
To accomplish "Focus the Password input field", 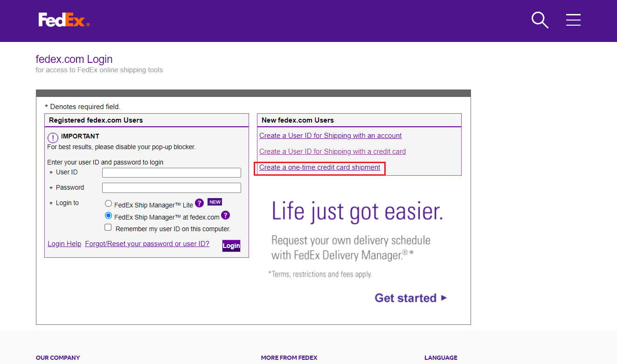I will [172, 188].
